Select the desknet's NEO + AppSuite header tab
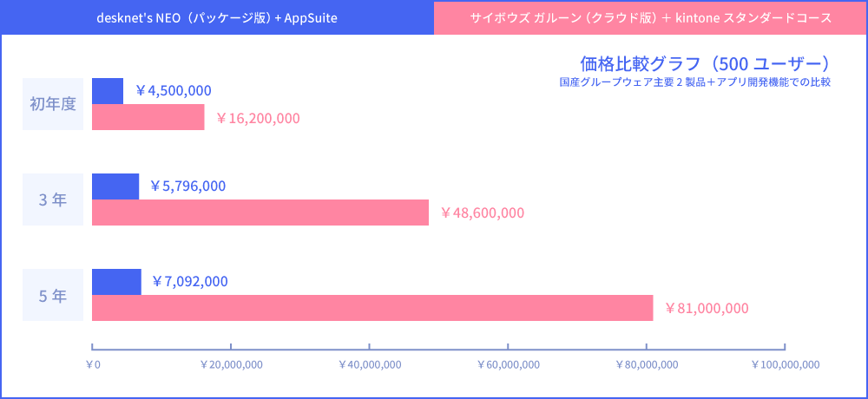The width and height of the screenshot is (868, 399). 217,17
